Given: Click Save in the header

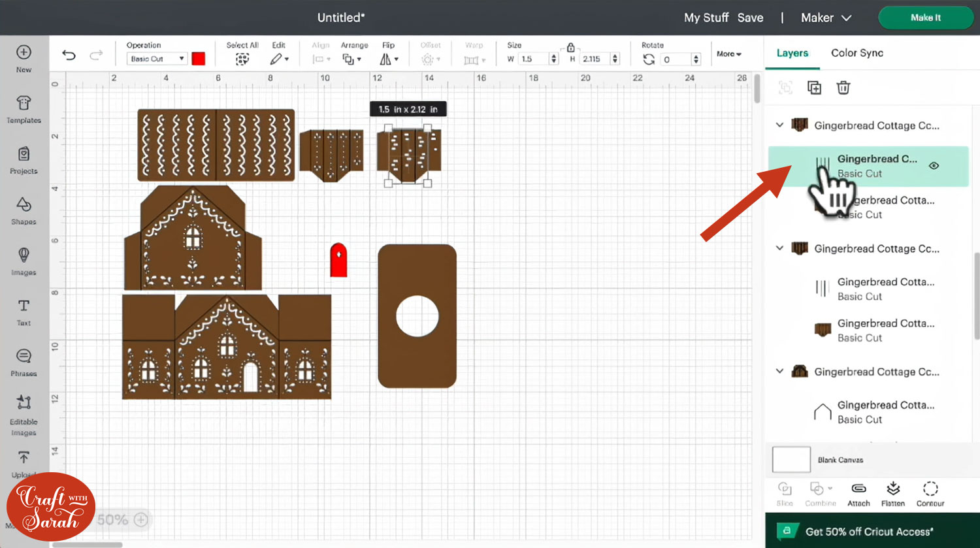Looking at the screenshot, I should (750, 18).
